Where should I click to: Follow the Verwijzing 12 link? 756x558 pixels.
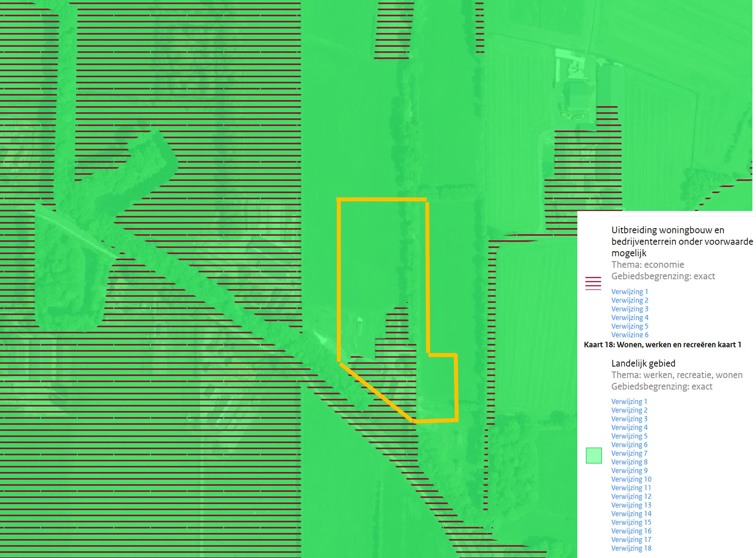[631, 497]
